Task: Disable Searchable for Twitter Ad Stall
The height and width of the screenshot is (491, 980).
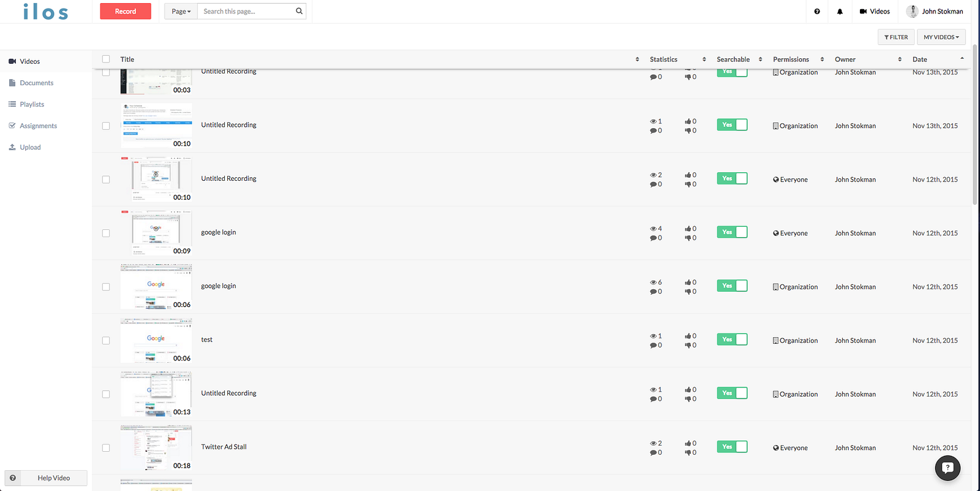Action: click(732, 447)
